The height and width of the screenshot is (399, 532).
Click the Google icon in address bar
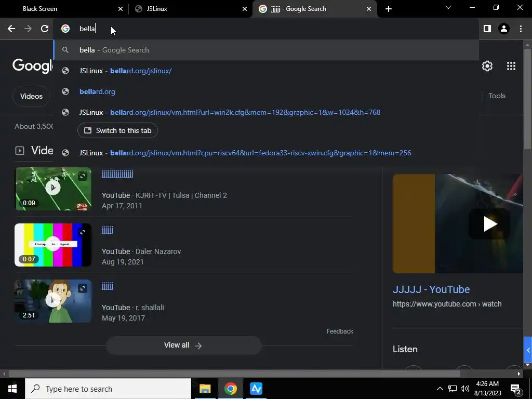[x=65, y=29]
